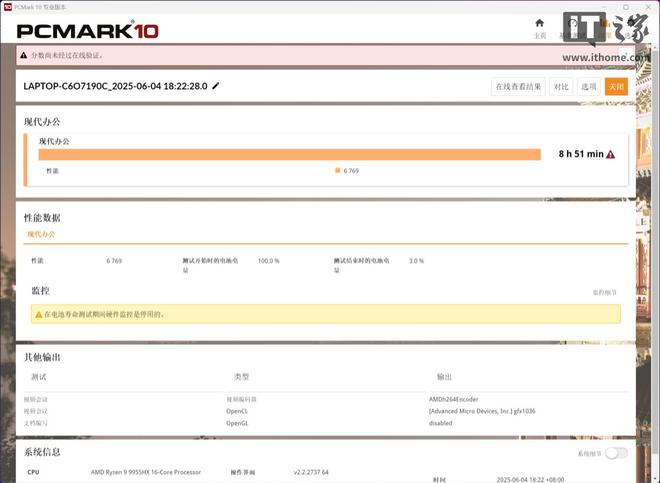This screenshot has height=483, width=660.
Task: Click the PCMARK 10 logo
Action: tap(88, 30)
